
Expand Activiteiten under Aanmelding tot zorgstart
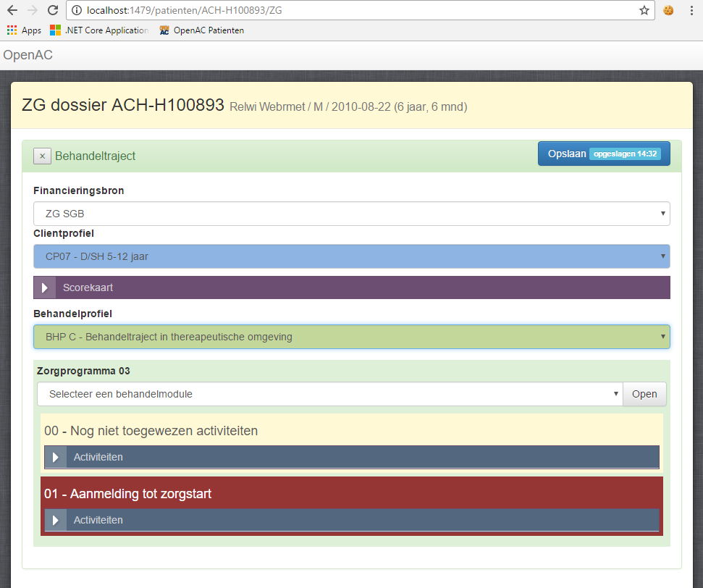coord(55,520)
